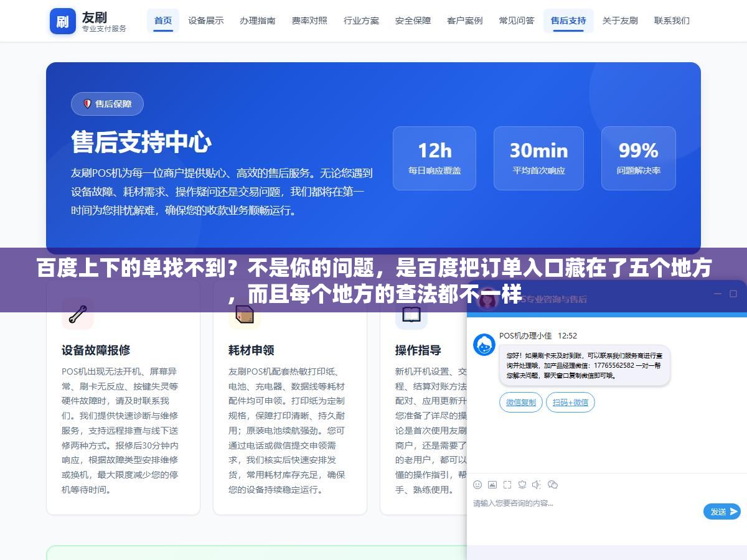Screen dimensions: 747x560
Task: Click the 售后支持中心 headline
Action: point(141,142)
